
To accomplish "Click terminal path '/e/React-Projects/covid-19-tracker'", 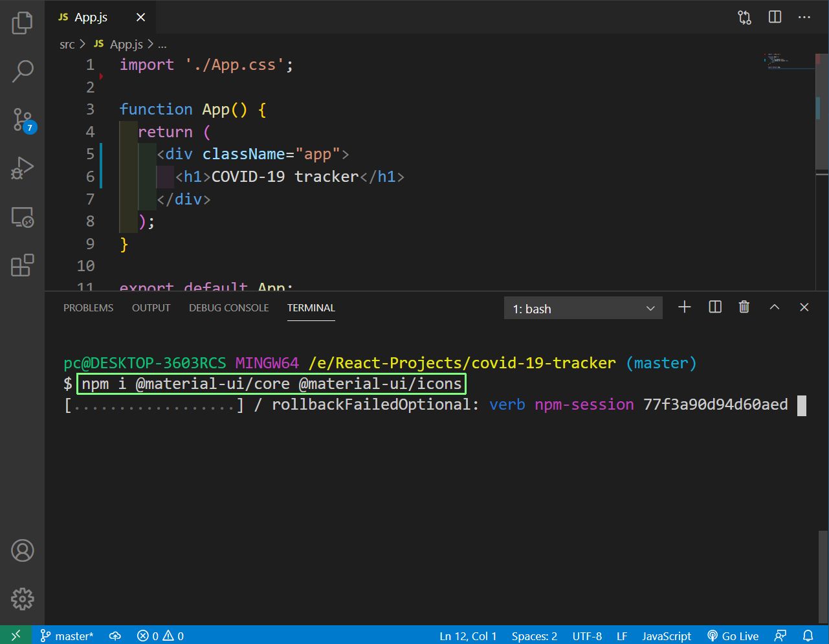I will pos(462,363).
